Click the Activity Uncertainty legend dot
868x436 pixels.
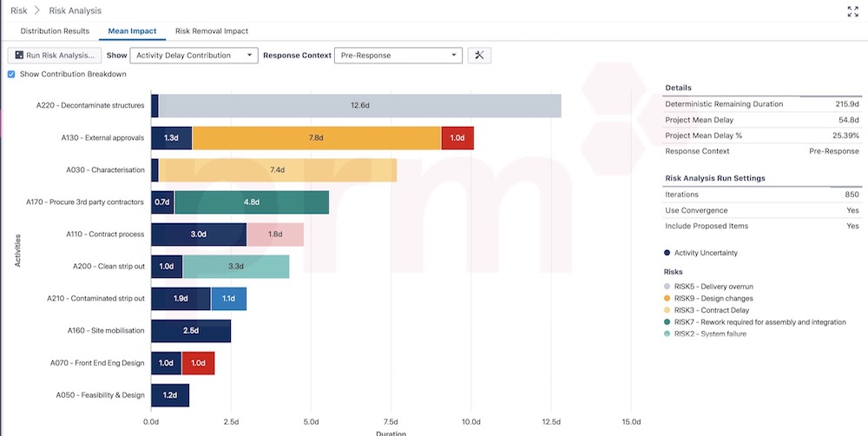(667, 253)
